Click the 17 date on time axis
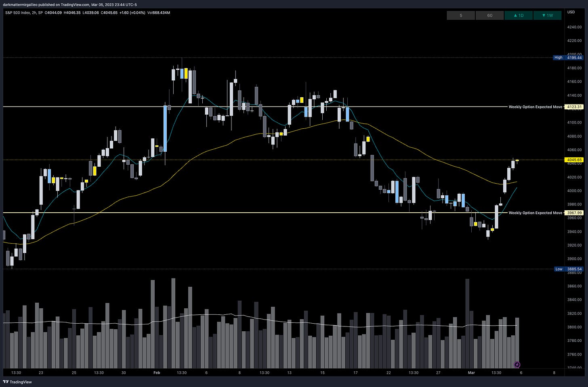The width and height of the screenshot is (588, 387). (355, 373)
